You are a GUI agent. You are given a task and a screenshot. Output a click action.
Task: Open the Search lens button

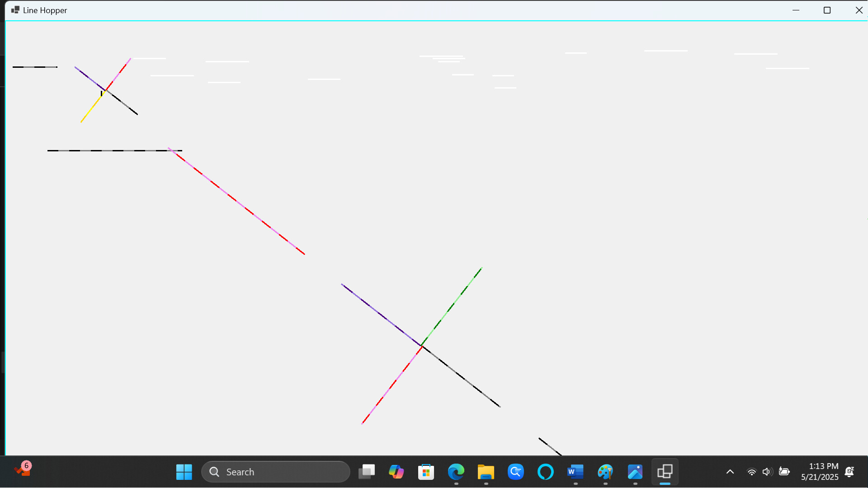(x=214, y=472)
